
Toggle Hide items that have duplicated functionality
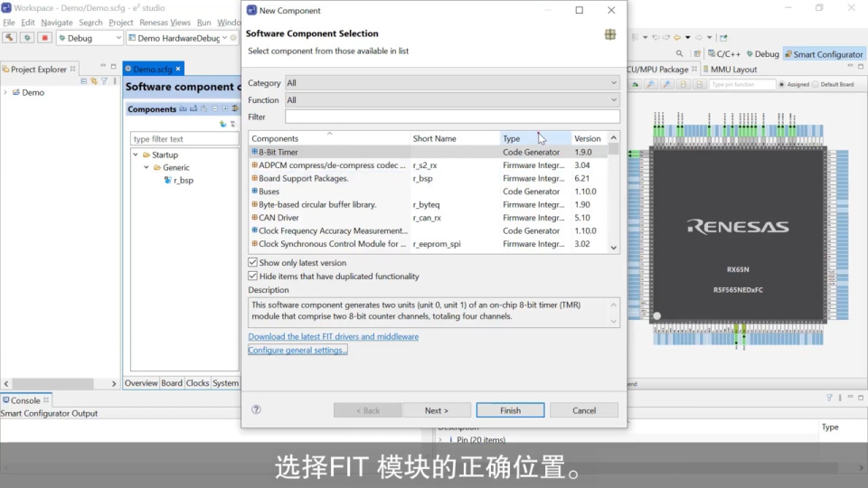click(252, 276)
